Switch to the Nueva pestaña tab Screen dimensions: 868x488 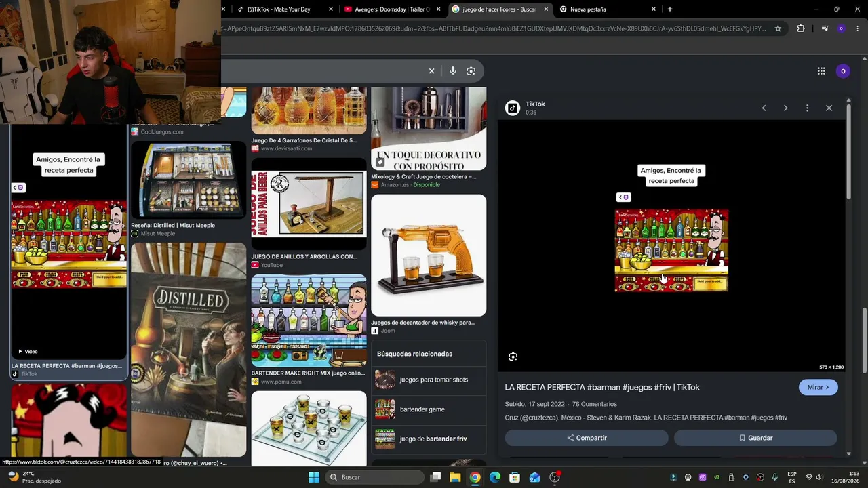[x=607, y=9]
